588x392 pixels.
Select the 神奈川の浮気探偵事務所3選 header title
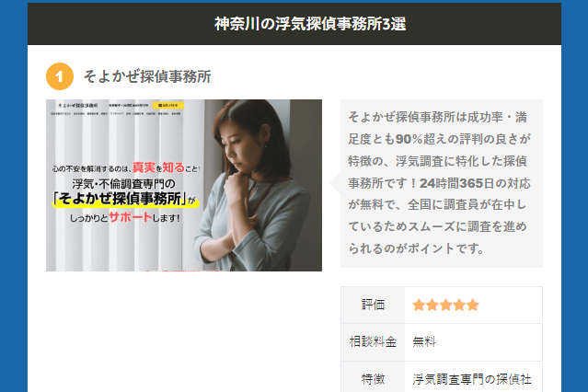coord(310,24)
